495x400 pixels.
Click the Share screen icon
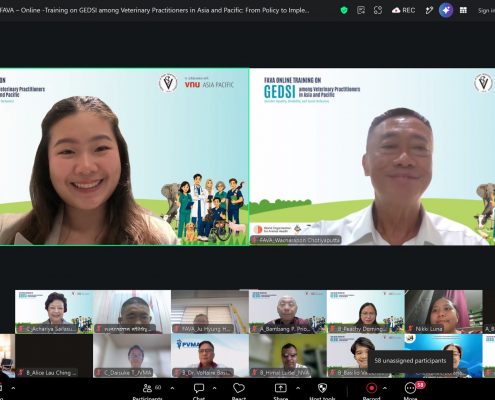[281, 388]
